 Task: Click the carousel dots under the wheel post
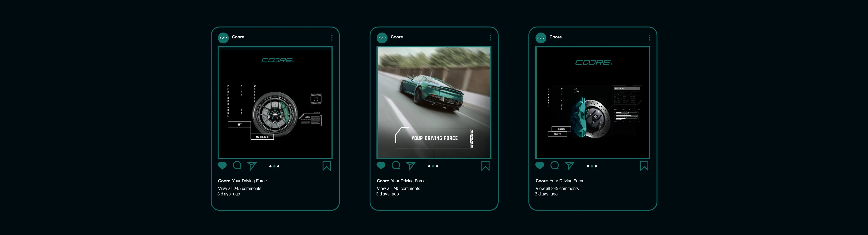pyautogui.click(x=274, y=166)
